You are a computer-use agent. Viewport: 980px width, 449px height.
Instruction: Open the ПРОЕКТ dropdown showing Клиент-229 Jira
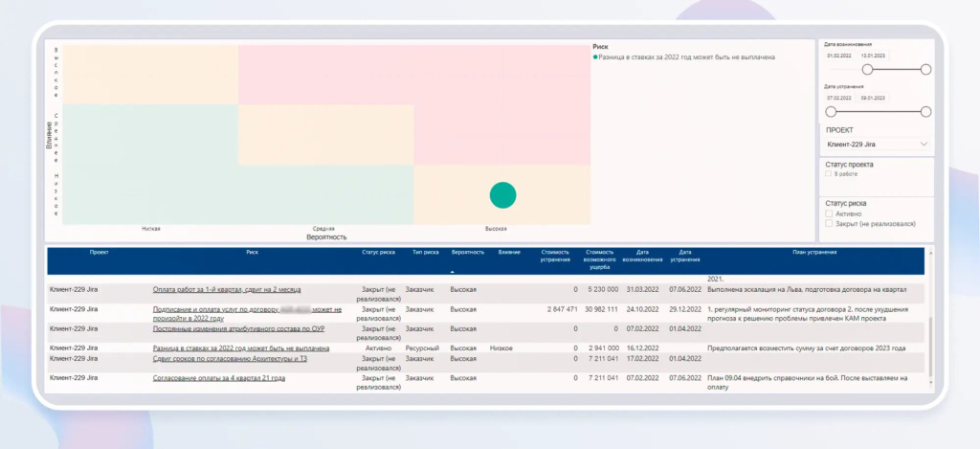877,145
